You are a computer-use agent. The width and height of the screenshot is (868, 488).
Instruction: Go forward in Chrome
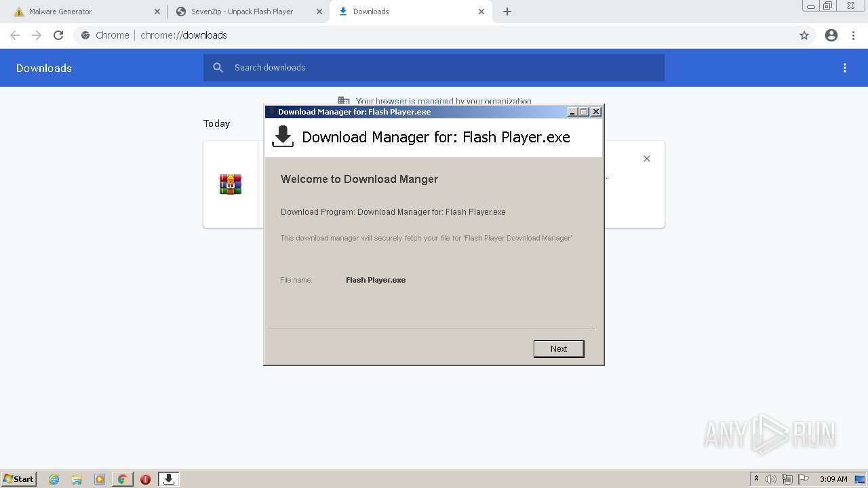(37, 35)
